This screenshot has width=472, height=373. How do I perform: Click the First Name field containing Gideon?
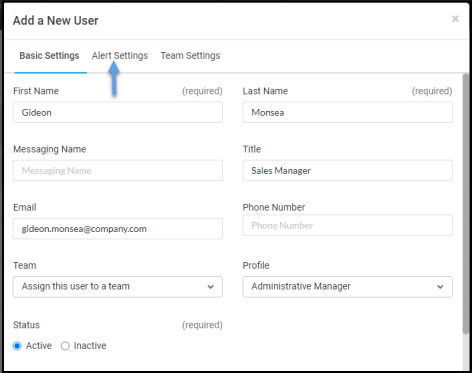pos(118,112)
